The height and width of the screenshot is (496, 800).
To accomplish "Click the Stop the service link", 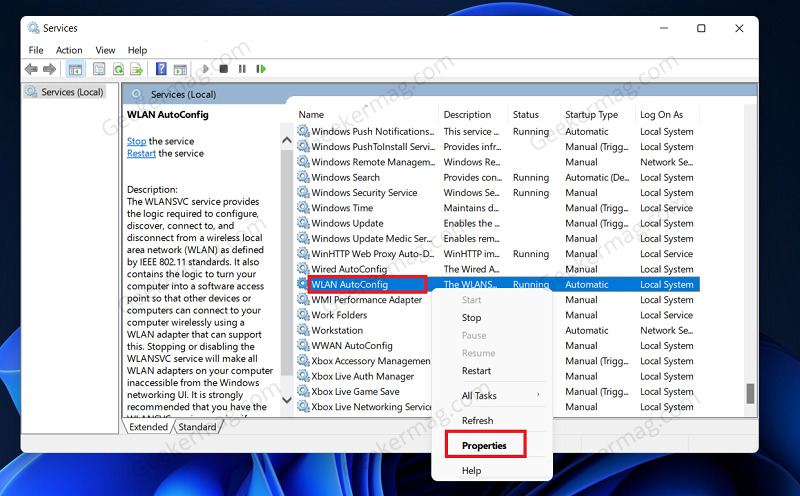I will (x=136, y=141).
